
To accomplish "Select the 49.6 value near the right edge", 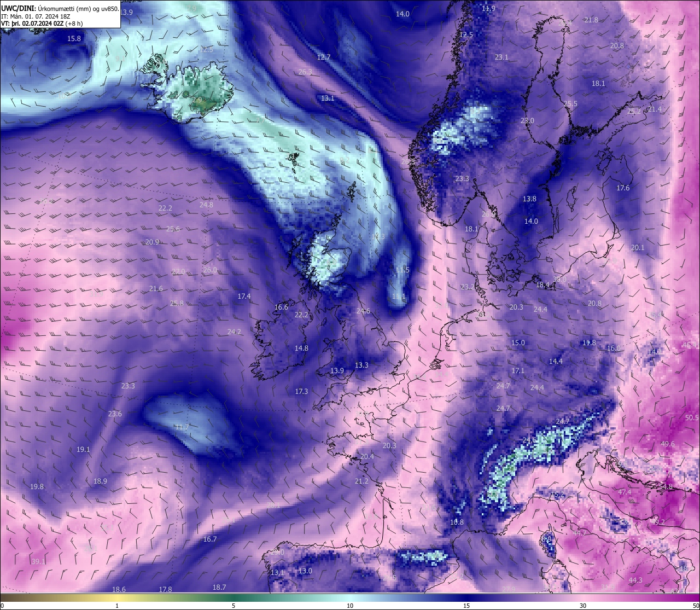I will 668,444.
